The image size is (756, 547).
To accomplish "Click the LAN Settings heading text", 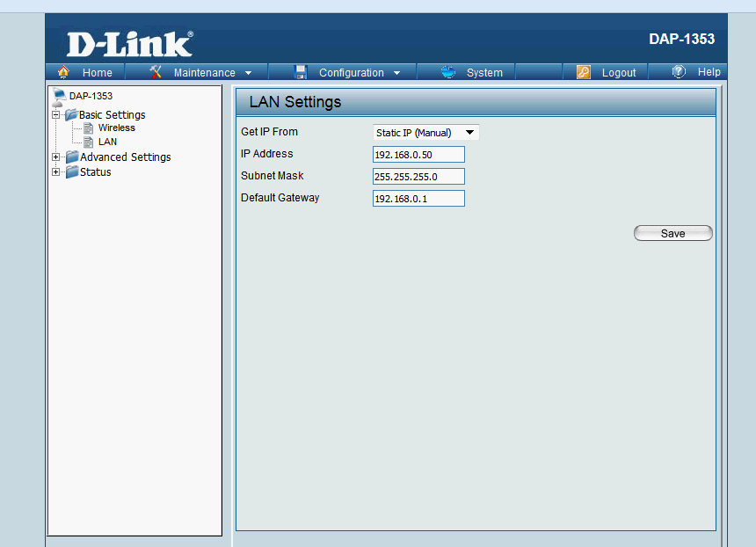I will [295, 102].
